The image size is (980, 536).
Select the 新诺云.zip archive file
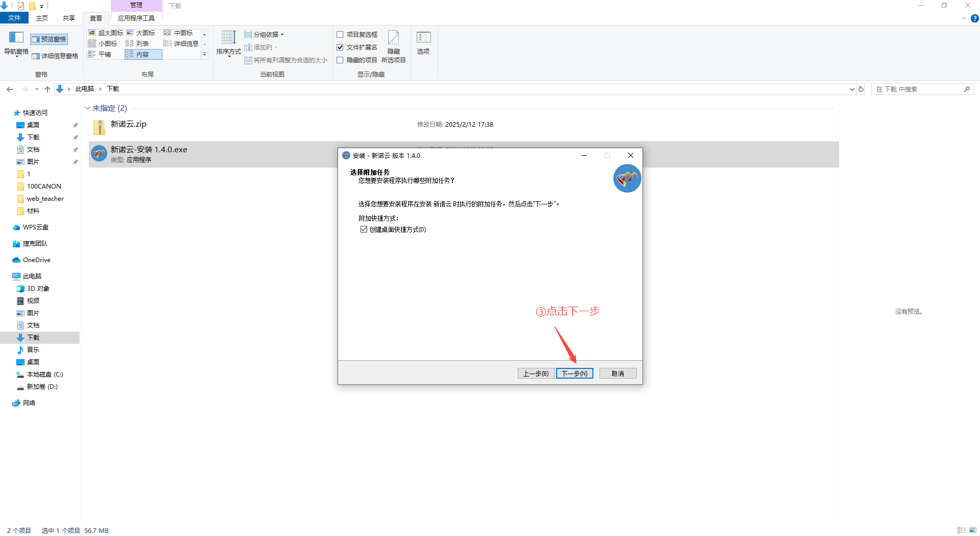coord(464,127)
